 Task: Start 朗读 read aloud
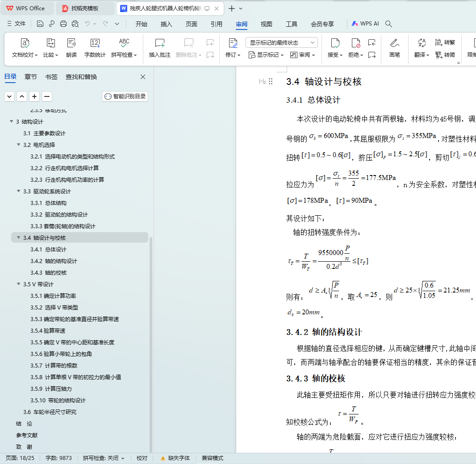click(71, 48)
